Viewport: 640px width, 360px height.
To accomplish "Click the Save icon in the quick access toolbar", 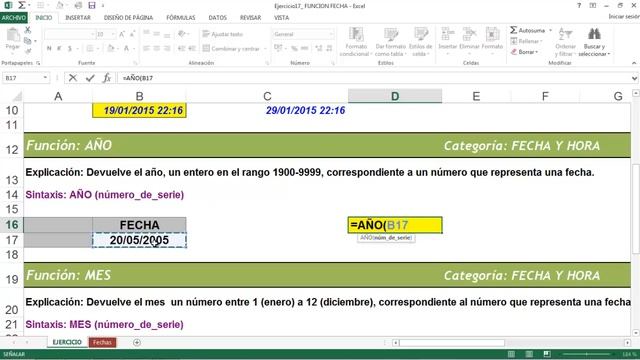I will [92, 5].
